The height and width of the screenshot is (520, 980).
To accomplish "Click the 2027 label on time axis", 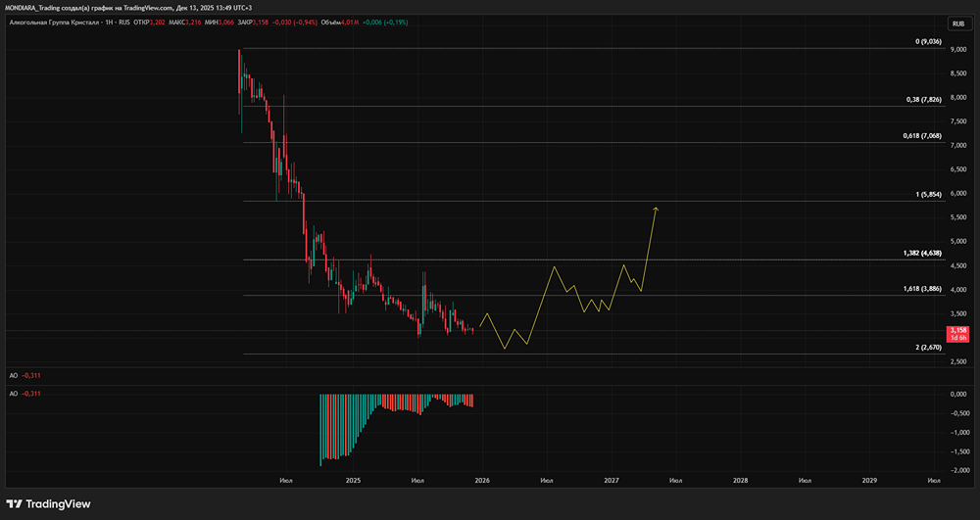I will click(612, 481).
